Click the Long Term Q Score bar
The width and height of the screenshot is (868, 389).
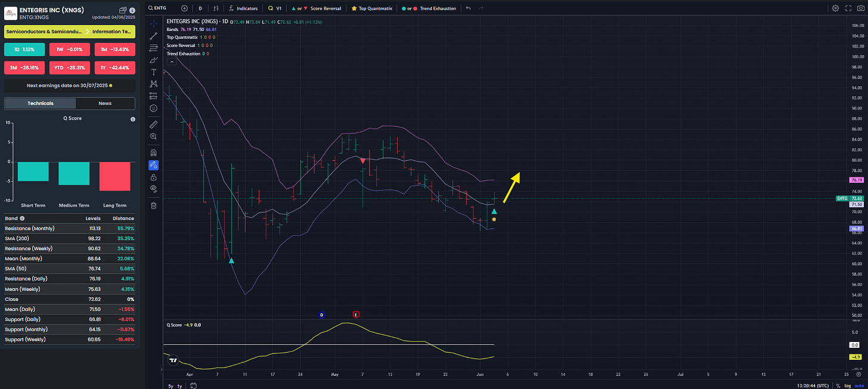pos(114,176)
